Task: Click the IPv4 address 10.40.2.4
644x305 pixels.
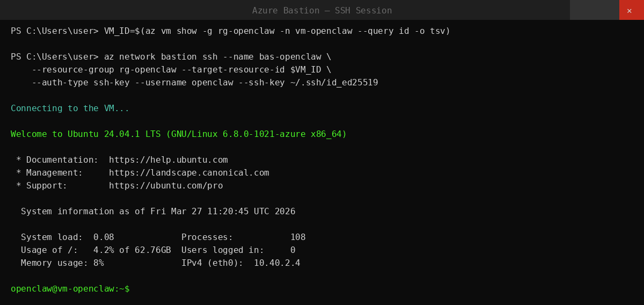Action: (277, 263)
